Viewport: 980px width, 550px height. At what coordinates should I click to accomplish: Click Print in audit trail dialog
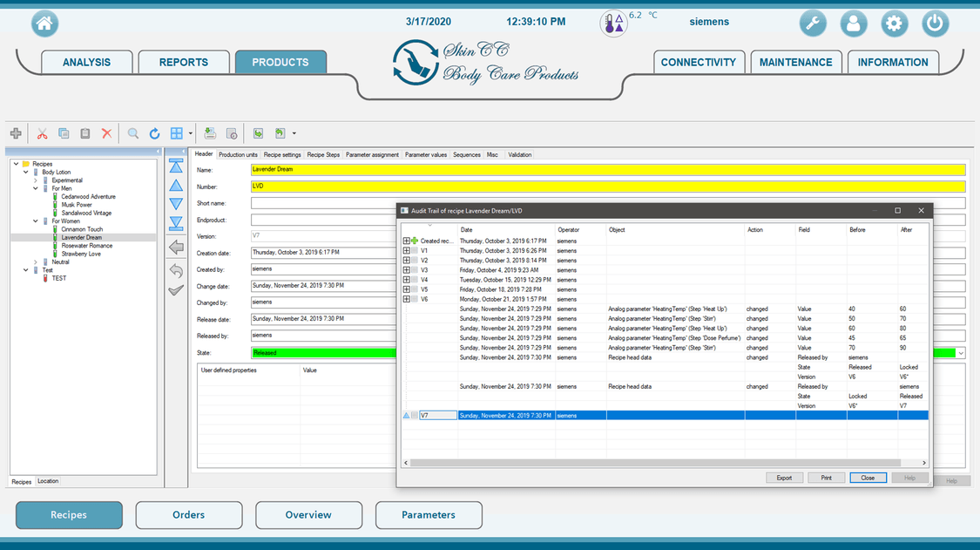(827, 478)
